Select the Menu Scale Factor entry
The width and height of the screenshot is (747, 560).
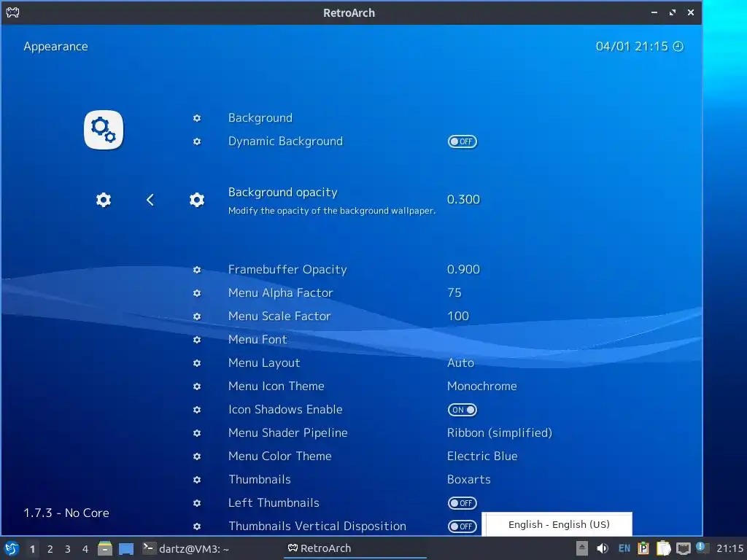(x=279, y=316)
